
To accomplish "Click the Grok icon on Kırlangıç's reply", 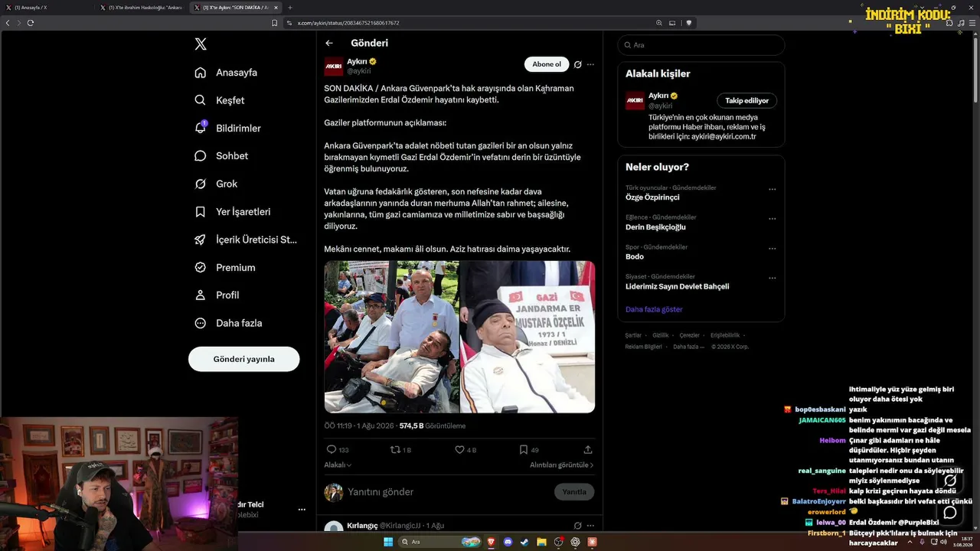I will click(x=578, y=526).
